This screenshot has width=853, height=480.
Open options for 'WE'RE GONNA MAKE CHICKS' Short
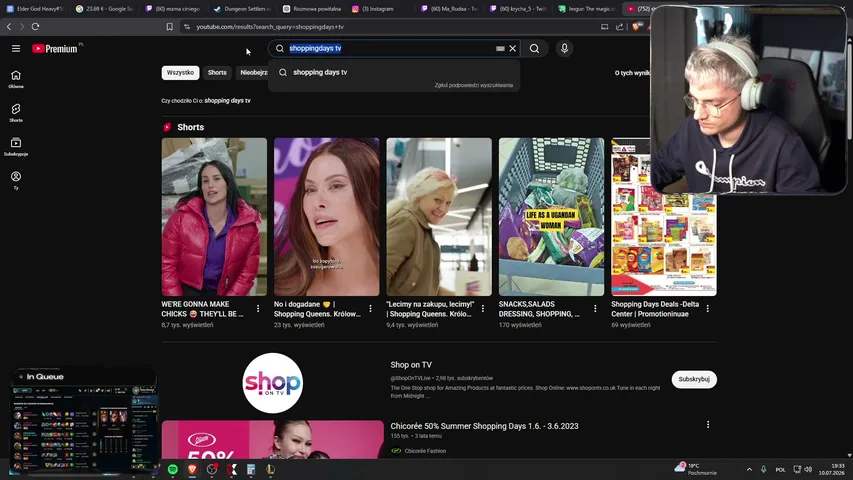258,309
